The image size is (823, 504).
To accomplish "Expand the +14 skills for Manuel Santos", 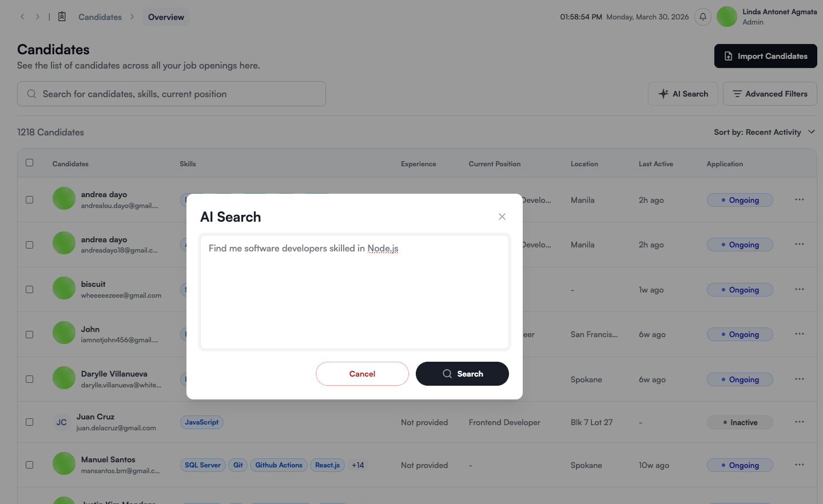I will tap(358, 465).
